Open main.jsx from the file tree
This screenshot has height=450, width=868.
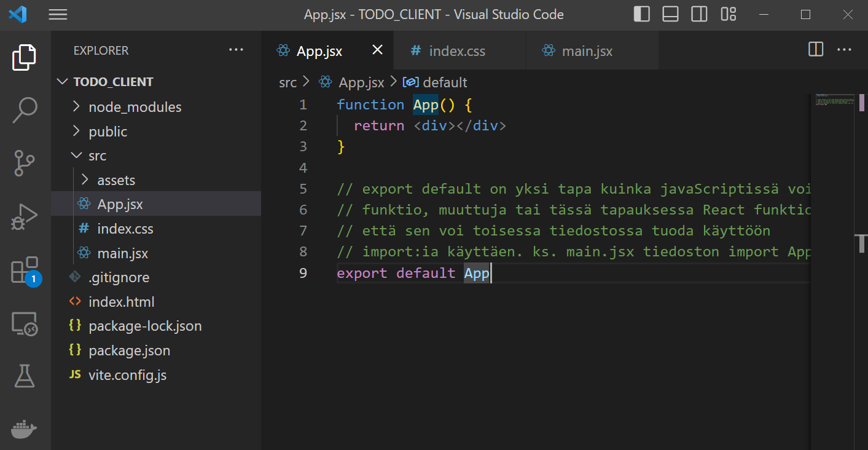pos(156,253)
